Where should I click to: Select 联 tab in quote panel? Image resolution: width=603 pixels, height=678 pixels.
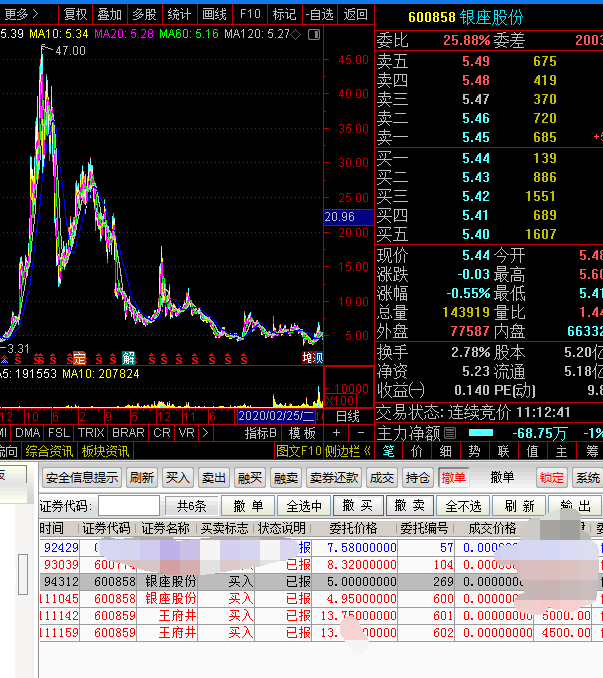tap(503, 451)
